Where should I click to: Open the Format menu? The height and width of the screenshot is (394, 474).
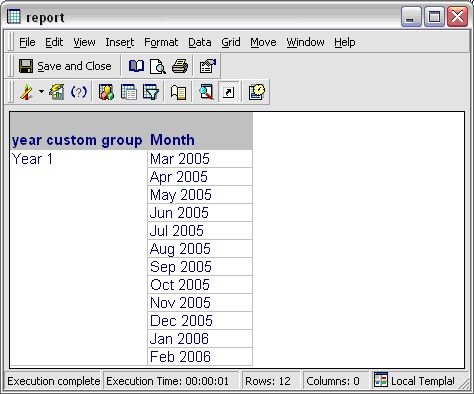161,42
